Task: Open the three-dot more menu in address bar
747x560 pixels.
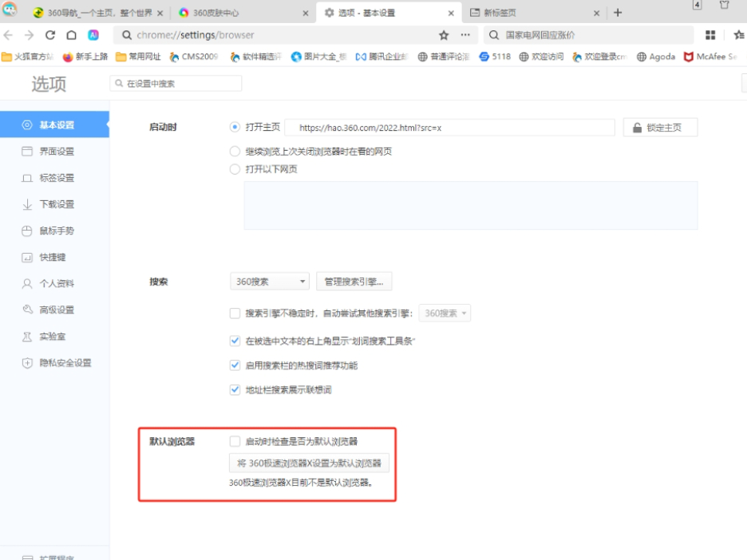Action: pos(465,35)
